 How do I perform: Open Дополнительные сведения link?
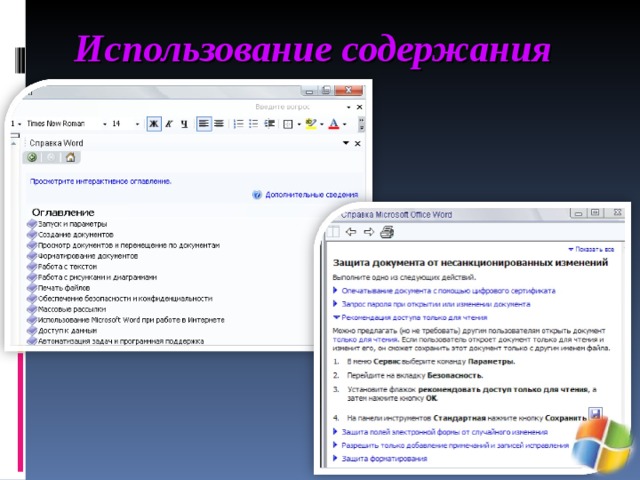[x=311, y=195]
